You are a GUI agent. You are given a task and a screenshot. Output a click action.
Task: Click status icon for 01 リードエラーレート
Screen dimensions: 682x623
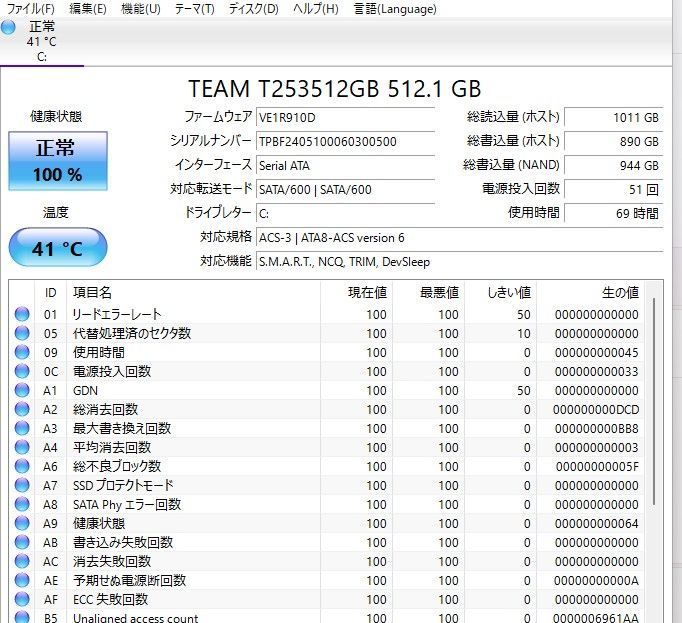coord(22,314)
